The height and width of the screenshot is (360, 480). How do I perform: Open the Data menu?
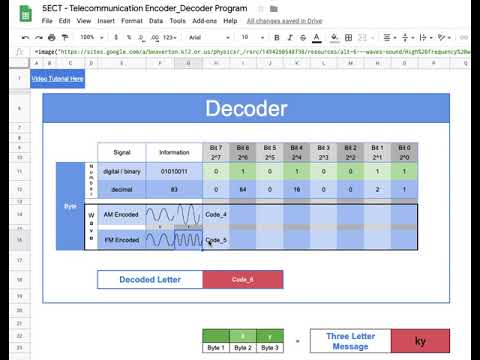pyautogui.click(x=156, y=21)
